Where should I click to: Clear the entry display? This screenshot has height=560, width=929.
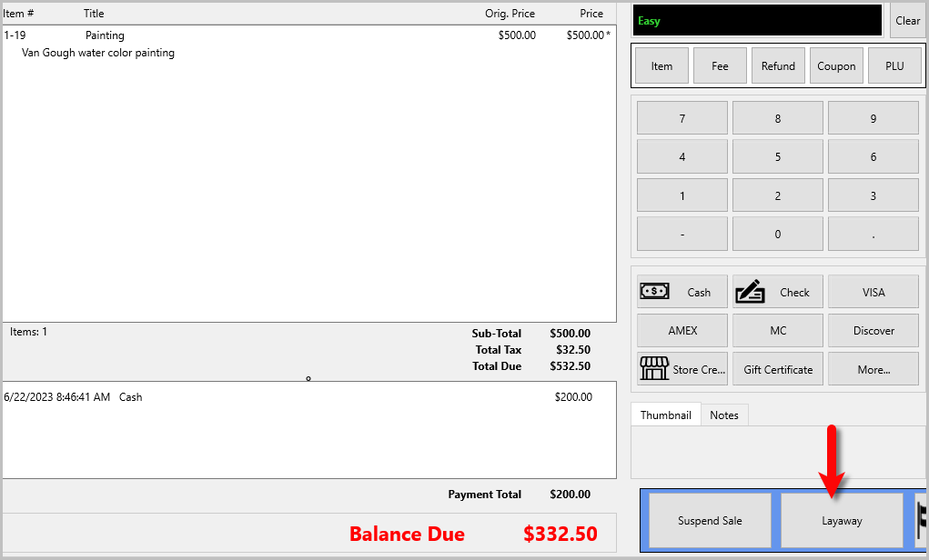[x=907, y=21]
